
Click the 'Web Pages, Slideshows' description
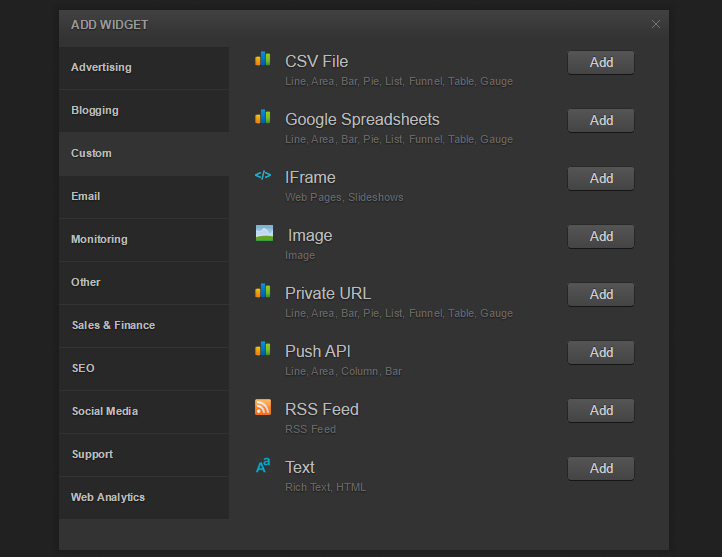(344, 197)
